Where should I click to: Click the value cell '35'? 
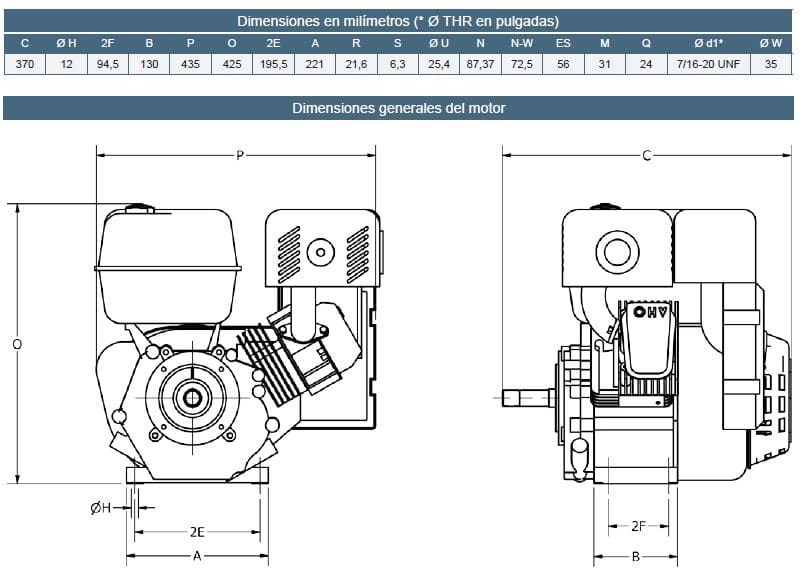coord(771,65)
